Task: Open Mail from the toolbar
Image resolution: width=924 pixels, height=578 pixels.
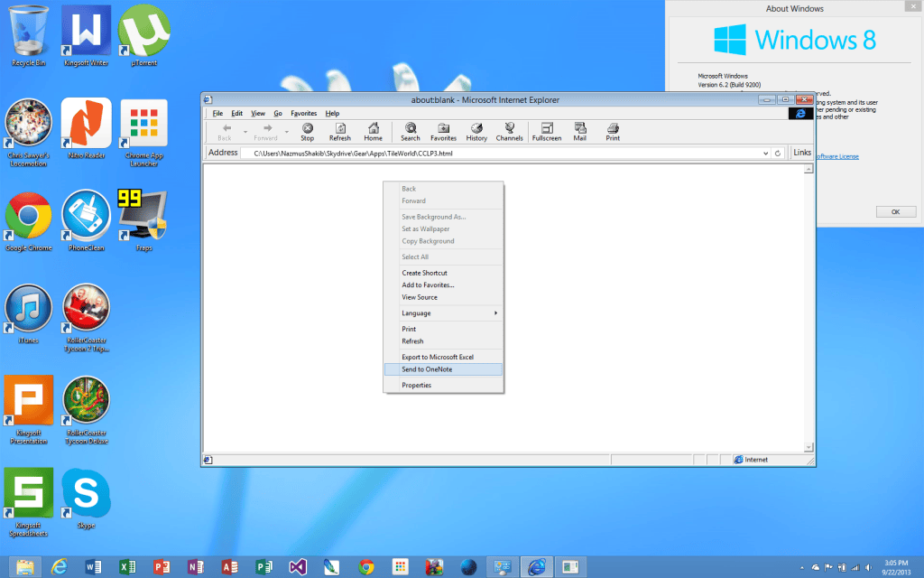Action: tap(580, 132)
